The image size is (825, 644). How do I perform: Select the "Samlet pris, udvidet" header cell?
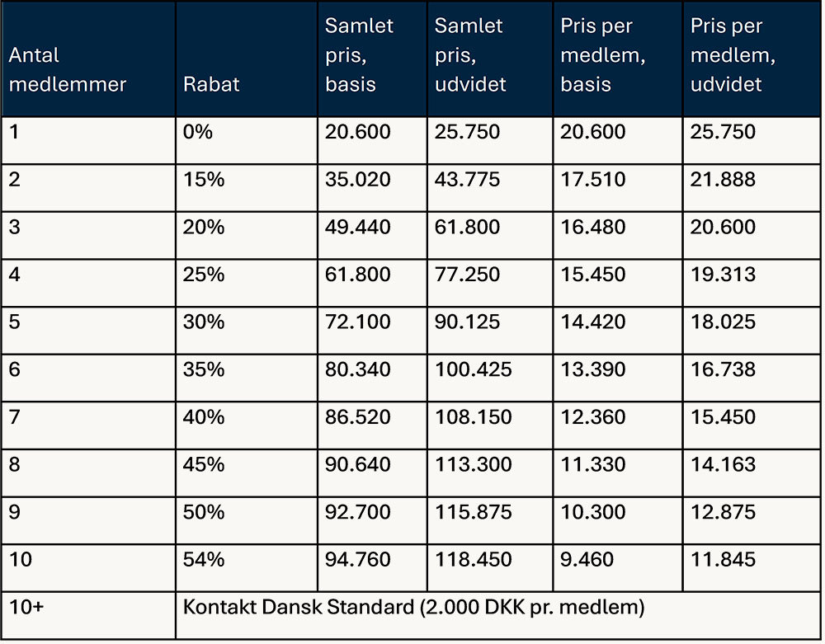point(470,55)
